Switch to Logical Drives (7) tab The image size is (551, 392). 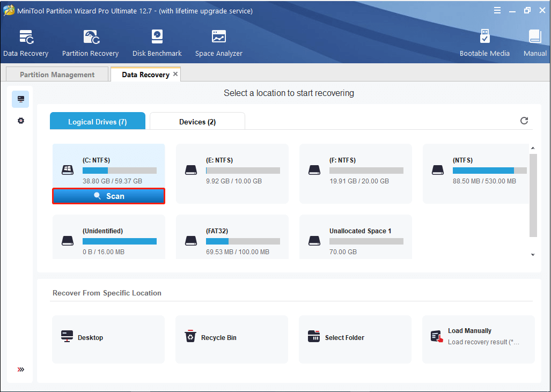97,121
